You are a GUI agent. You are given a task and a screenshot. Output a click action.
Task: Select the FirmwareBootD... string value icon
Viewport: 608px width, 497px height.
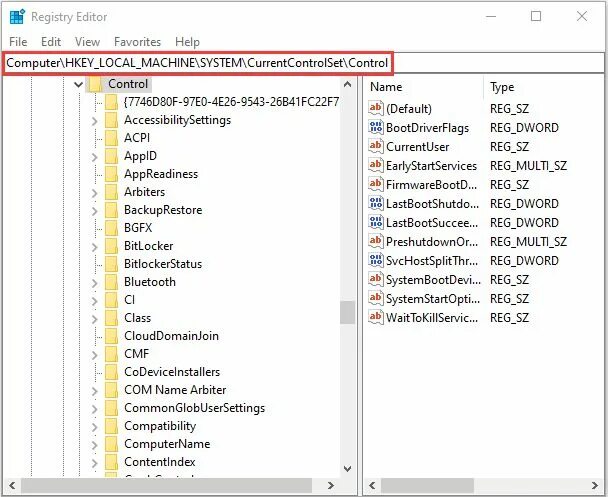[x=375, y=184]
